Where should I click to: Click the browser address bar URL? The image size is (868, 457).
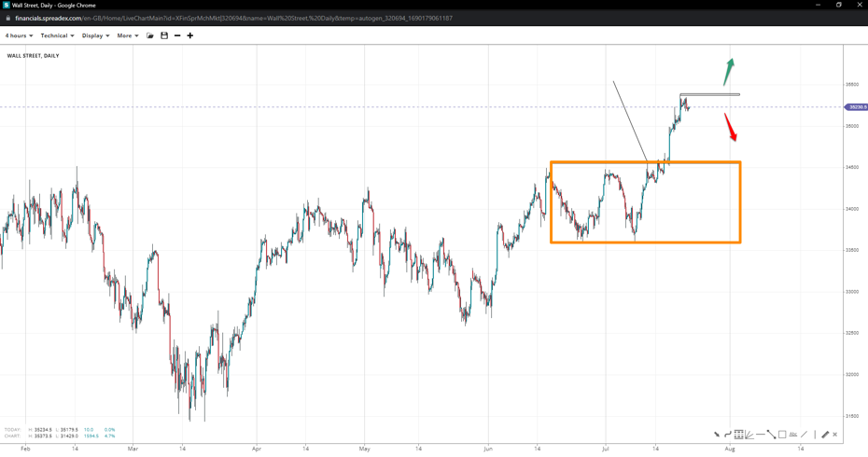coord(233,18)
